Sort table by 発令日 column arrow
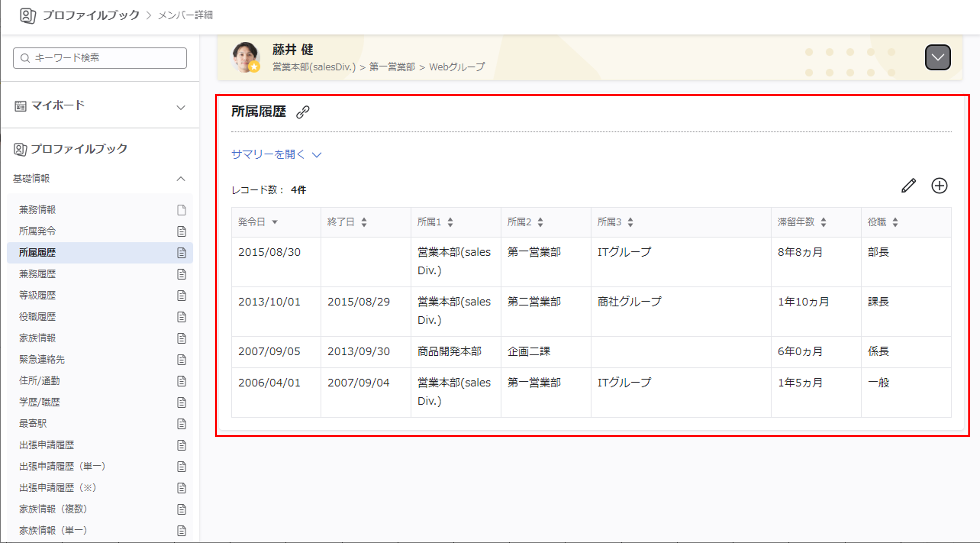This screenshot has height=543, width=980. pos(275,222)
